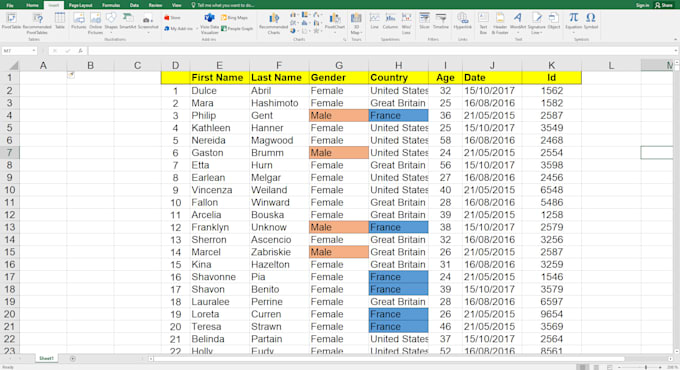Adjust the zoom slider in status bar
This screenshot has height=370, width=680.
point(646,367)
